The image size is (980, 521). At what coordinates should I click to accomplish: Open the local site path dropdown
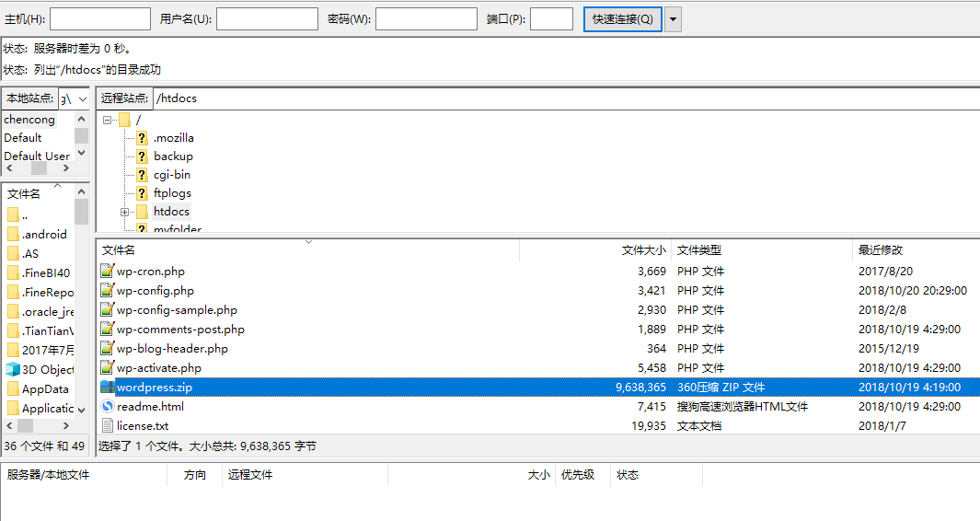(x=81, y=98)
